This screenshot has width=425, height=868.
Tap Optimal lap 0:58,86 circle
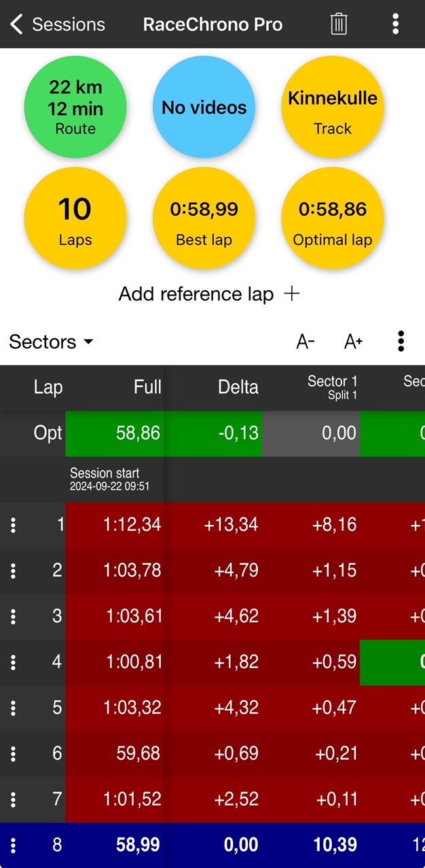pyautogui.click(x=333, y=218)
